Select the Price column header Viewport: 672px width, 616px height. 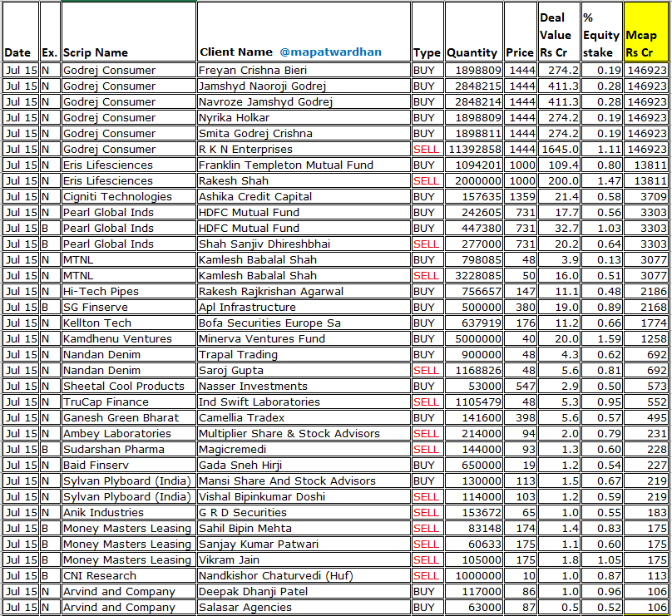(x=521, y=32)
